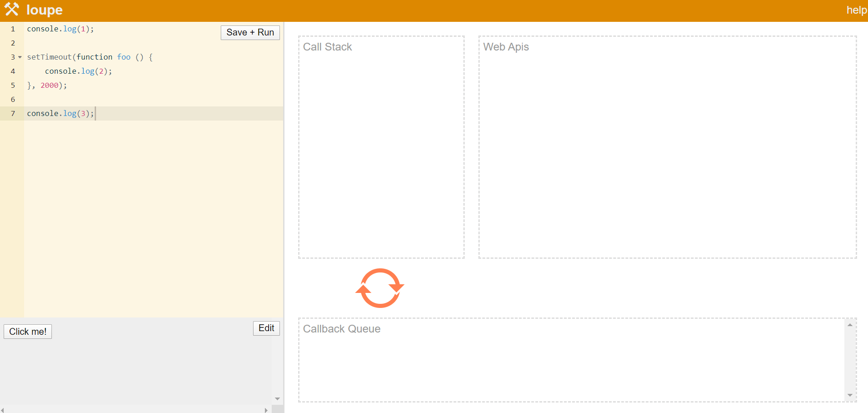Image resolution: width=868 pixels, height=413 pixels.
Task: Open the help link in header
Action: click(x=856, y=10)
